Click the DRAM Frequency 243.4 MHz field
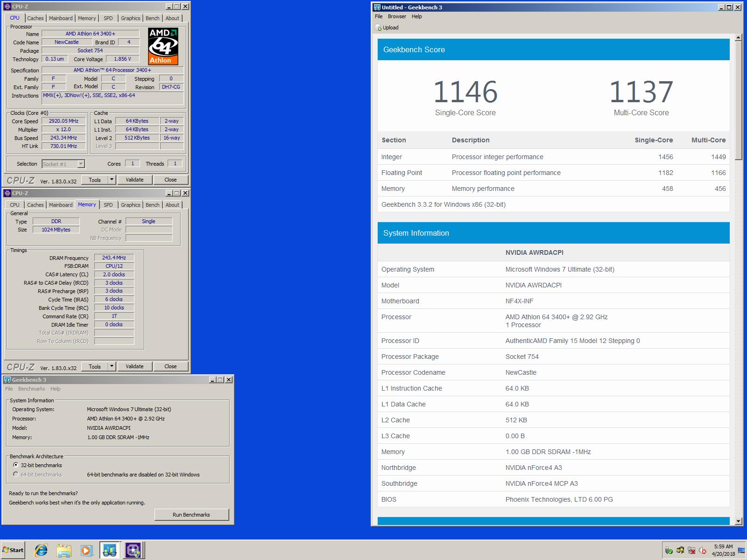The image size is (747, 560). (x=114, y=258)
